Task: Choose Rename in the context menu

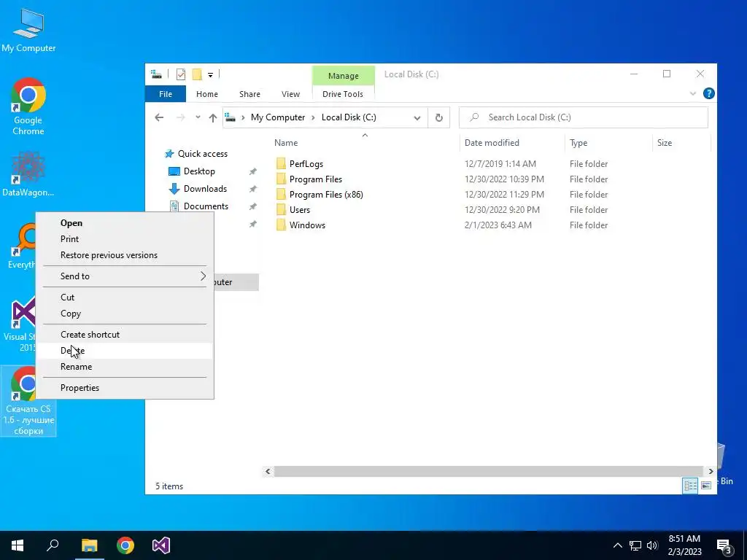Action: pyautogui.click(x=125, y=367)
